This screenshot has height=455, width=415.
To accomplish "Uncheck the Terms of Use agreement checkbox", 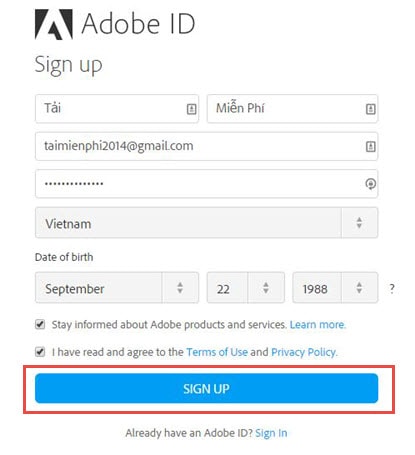I will click(x=40, y=352).
